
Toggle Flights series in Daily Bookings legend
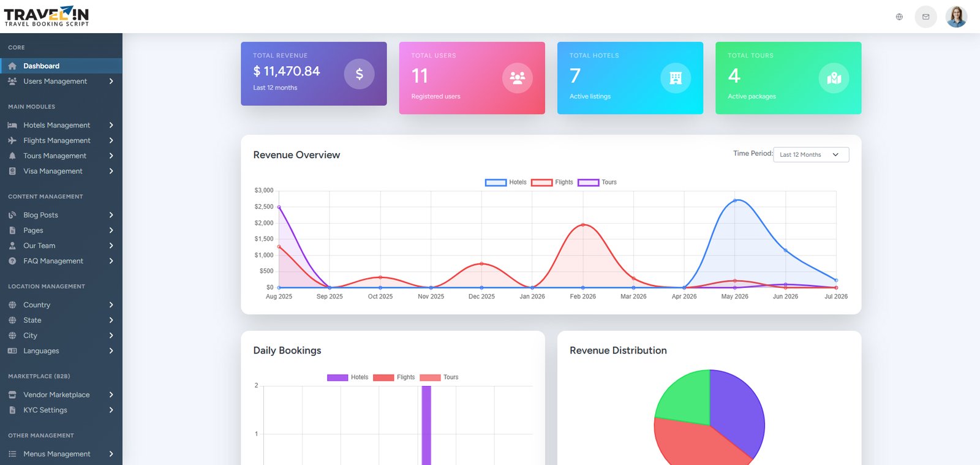pos(394,377)
